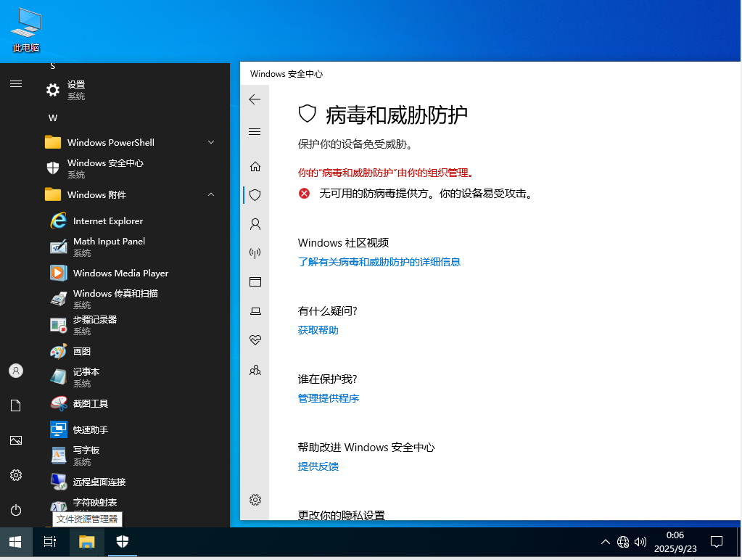The height and width of the screenshot is (560, 742).
Task: Open the notification center icon
Action: (x=717, y=542)
